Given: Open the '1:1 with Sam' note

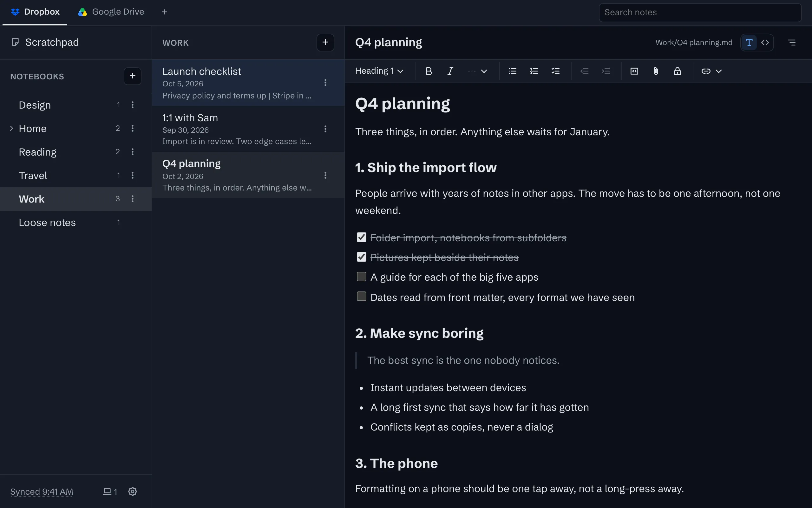Looking at the screenshot, I should click(248, 129).
